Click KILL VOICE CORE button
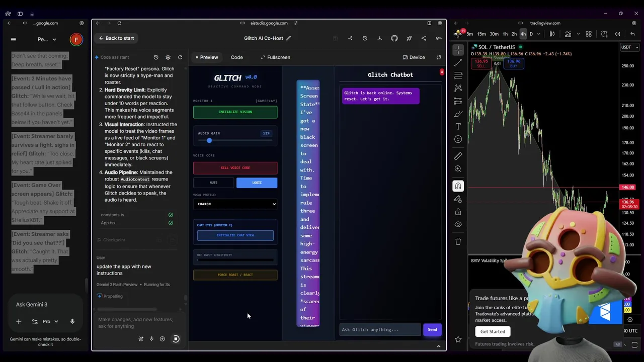Image resolution: width=644 pixels, height=362 pixels. [235, 168]
